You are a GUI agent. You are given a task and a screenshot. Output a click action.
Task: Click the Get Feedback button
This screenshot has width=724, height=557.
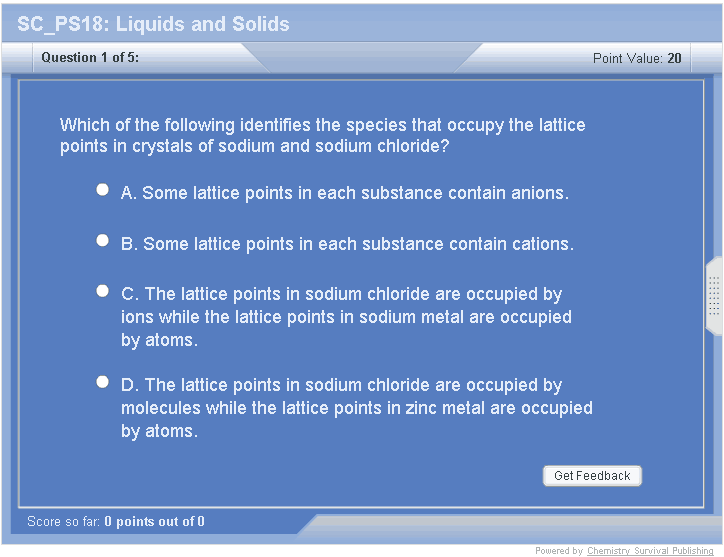[592, 476]
